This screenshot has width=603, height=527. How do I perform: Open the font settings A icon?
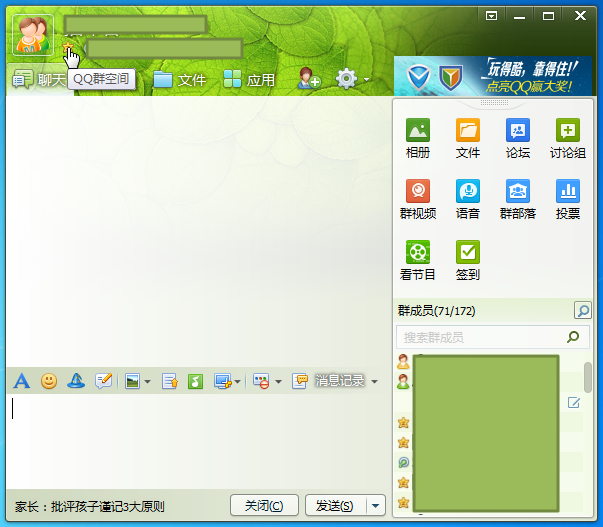(22, 381)
